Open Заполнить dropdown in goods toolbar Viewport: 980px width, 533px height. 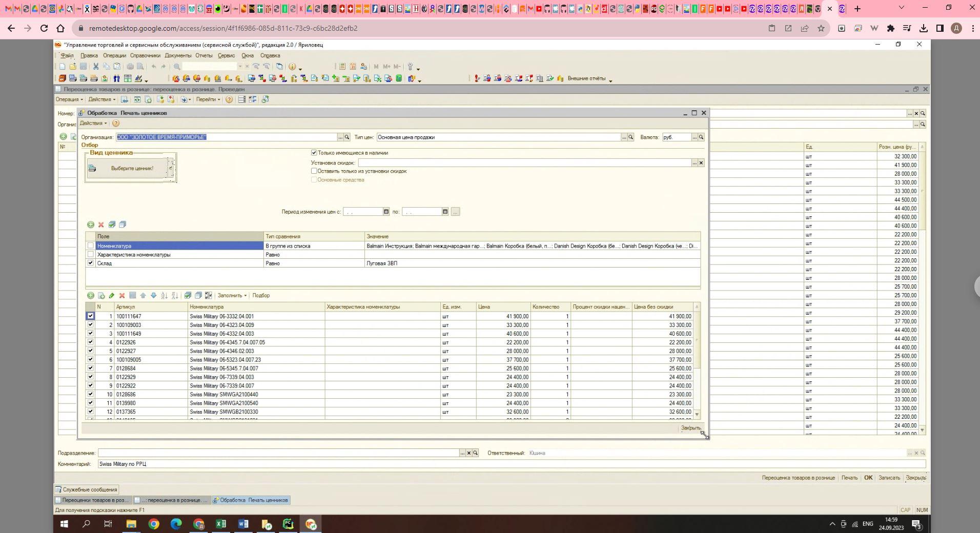[x=232, y=296]
